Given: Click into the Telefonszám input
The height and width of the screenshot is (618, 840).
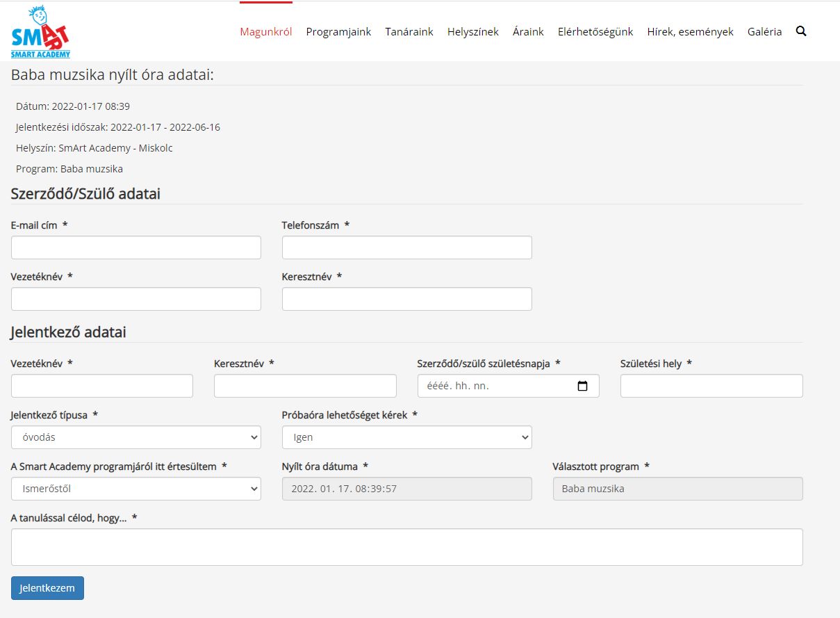Looking at the screenshot, I should click(x=406, y=247).
